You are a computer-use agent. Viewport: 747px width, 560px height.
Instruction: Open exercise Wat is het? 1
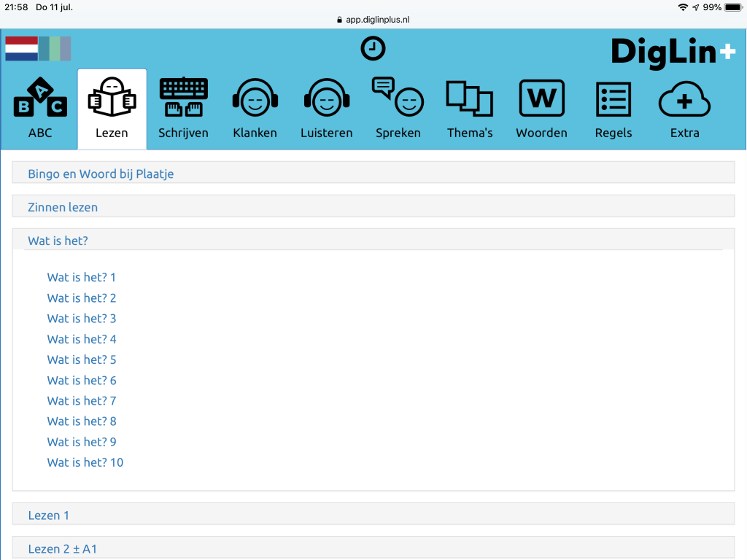coord(81,277)
